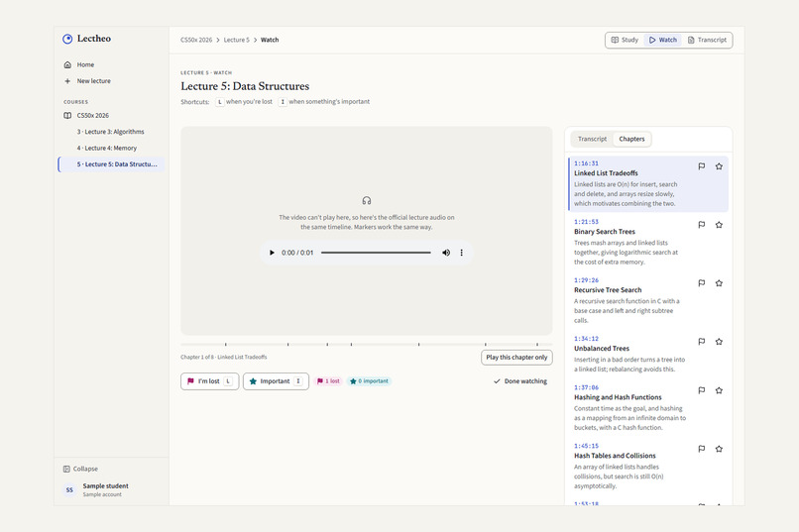799x532 pixels.
Task: Jump to timestamp 1:34:12
Action: click(586, 339)
